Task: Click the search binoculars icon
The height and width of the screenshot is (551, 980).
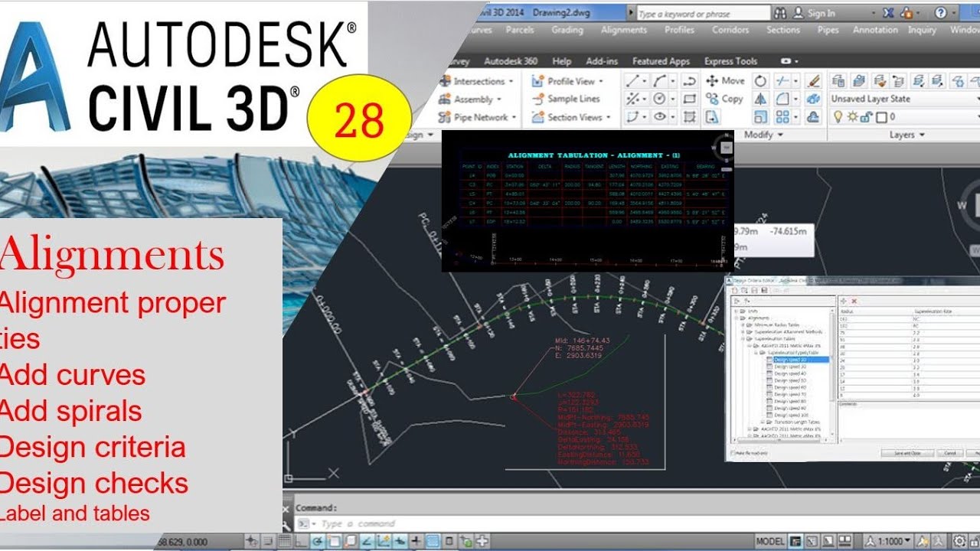Action: [x=780, y=13]
